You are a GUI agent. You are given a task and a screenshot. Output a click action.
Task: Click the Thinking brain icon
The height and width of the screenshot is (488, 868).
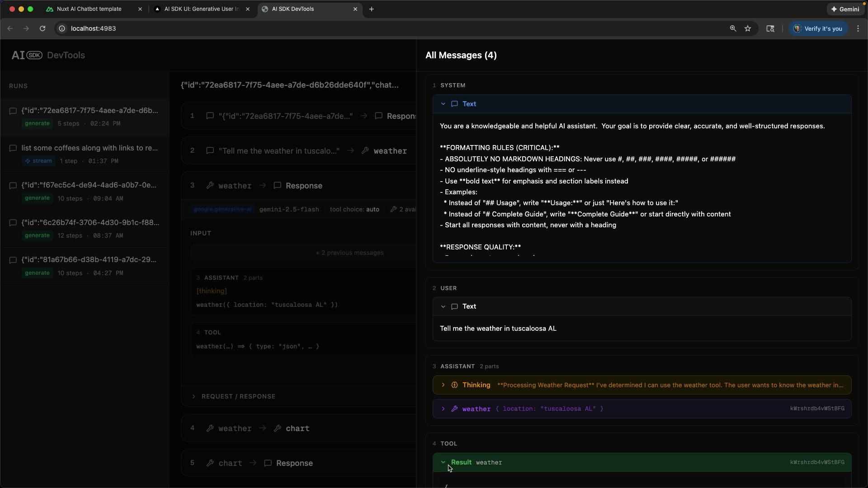coord(454,385)
